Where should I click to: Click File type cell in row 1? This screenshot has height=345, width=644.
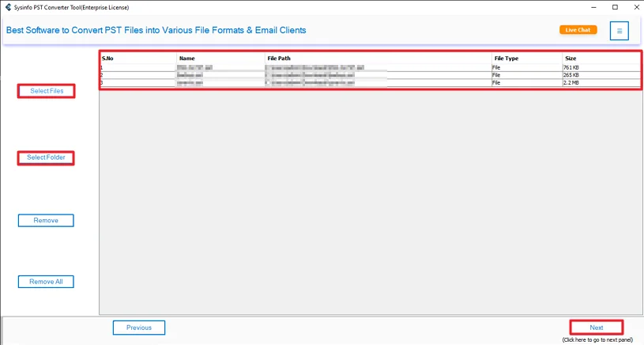[526, 67]
